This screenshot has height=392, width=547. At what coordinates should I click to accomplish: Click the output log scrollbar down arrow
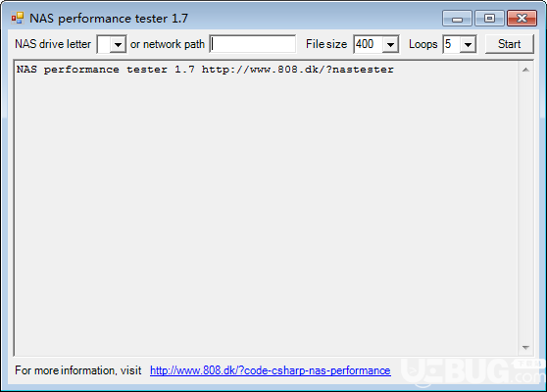(525, 347)
